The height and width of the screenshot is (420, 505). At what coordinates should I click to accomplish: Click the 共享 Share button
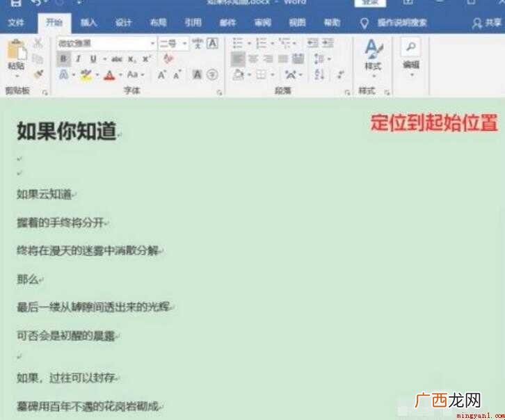click(487, 23)
